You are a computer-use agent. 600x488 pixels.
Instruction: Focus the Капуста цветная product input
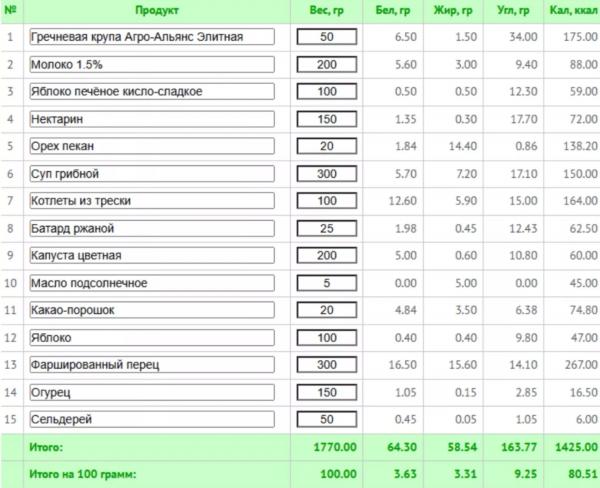[x=152, y=255]
